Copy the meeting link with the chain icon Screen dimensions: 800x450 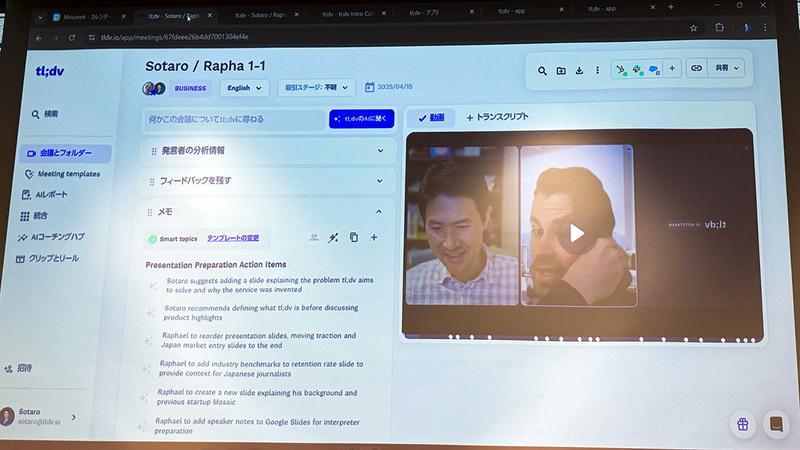pyautogui.click(x=696, y=68)
